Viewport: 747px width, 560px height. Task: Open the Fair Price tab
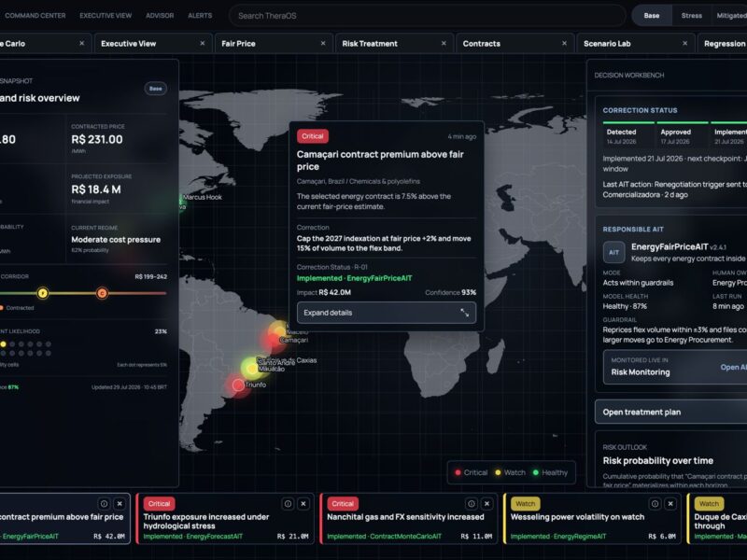(274, 43)
